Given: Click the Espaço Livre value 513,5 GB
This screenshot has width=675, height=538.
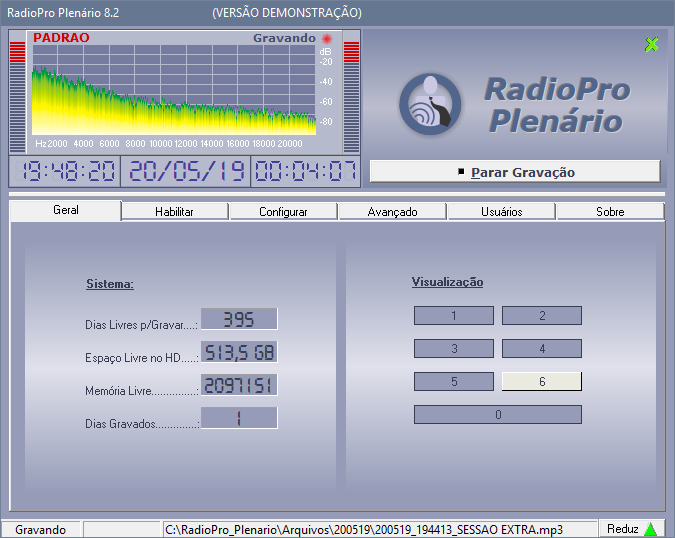Looking at the screenshot, I should 239,352.
